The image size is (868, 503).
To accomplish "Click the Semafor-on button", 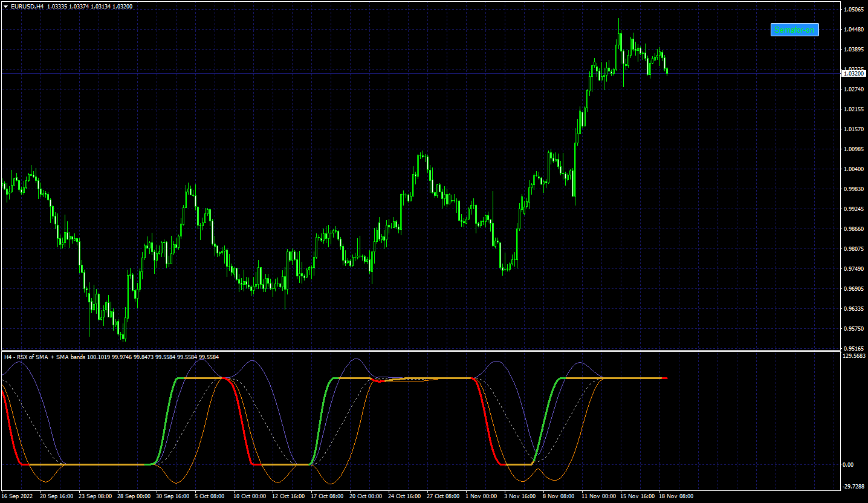I will (x=794, y=30).
